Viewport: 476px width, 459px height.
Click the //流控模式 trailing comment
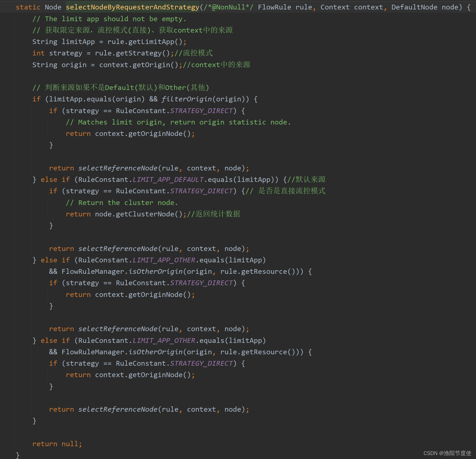[194, 53]
